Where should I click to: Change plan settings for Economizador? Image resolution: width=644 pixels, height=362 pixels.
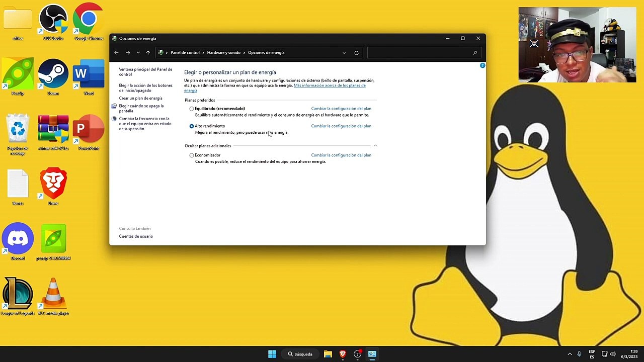click(341, 155)
